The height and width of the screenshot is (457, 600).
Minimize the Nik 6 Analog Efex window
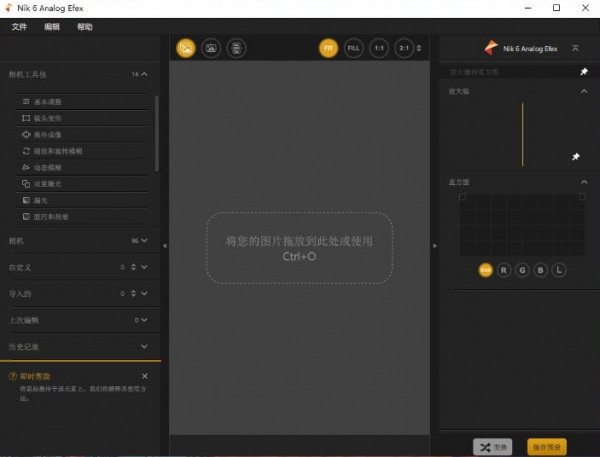pos(528,8)
